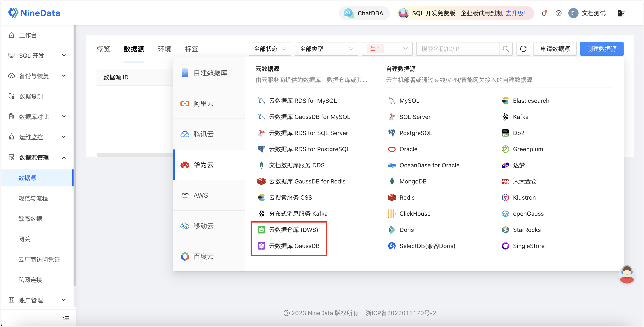Click the notification bell icon
The height and width of the screenshot is (327, 644).
pos(544,13)
